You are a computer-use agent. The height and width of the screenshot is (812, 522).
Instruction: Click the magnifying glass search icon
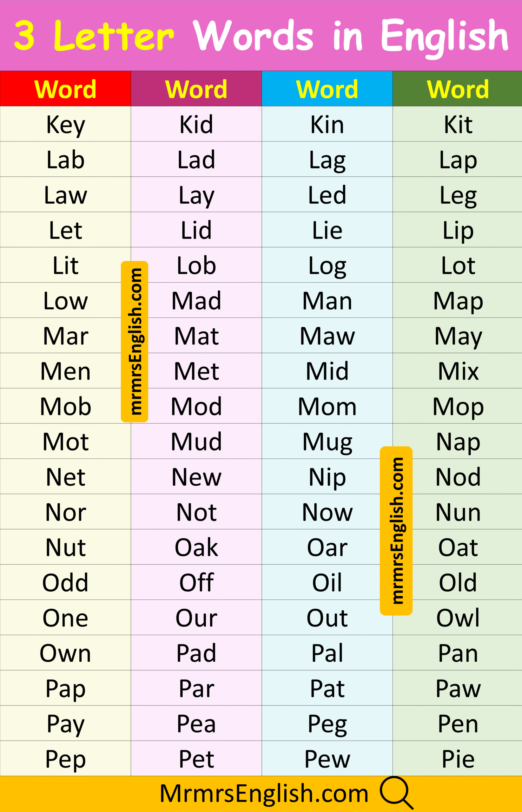click(396, 793)
